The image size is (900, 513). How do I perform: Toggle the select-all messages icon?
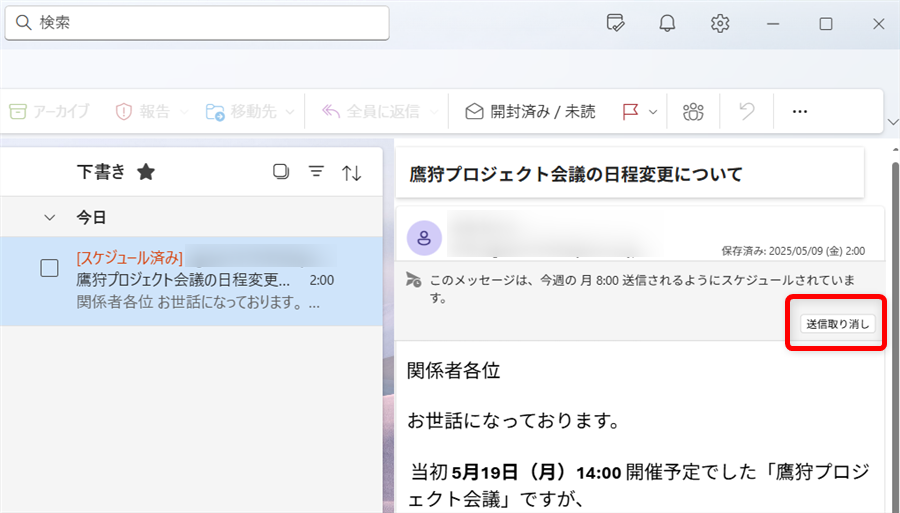point(281,172)
